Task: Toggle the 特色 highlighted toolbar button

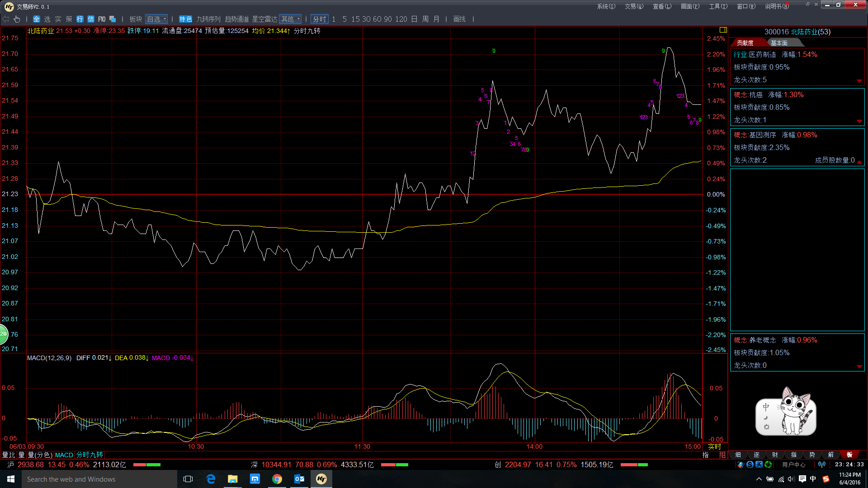Action: pos(185,19)
